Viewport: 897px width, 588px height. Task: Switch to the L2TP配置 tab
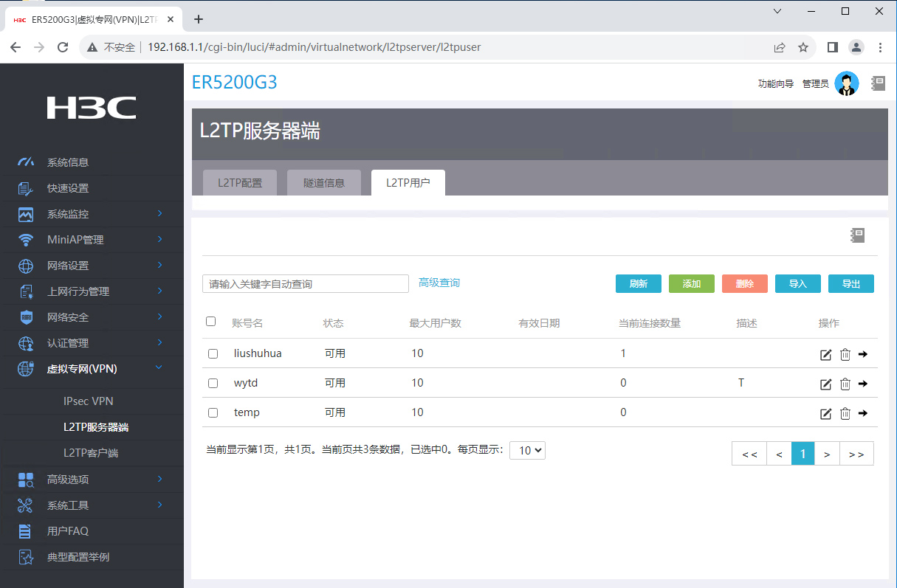(x=240, y=183)
